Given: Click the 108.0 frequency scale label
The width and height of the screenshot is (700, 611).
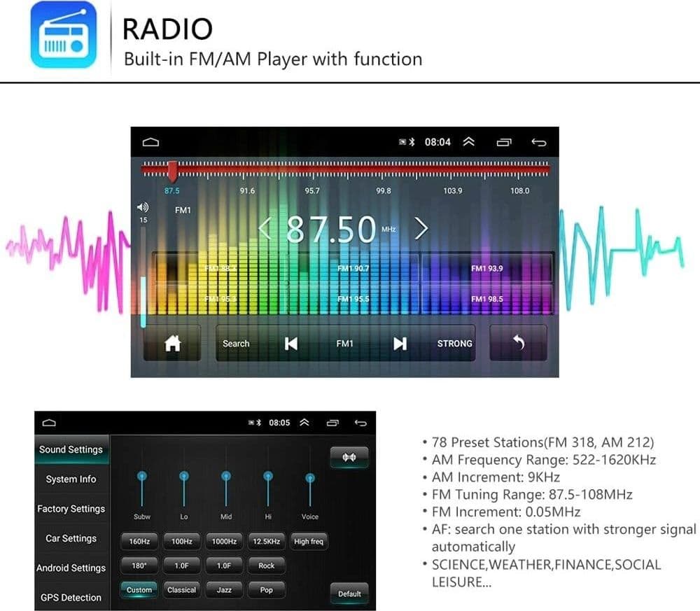Looking at the screenshot, I should point(519,190).
